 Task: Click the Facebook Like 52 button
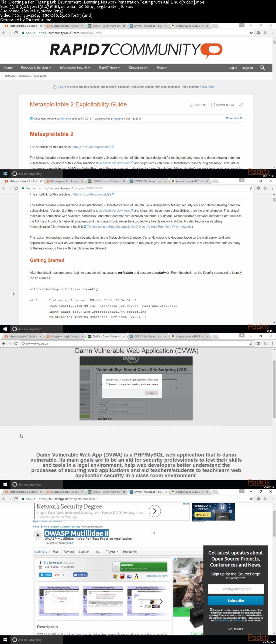pos(80,574)
